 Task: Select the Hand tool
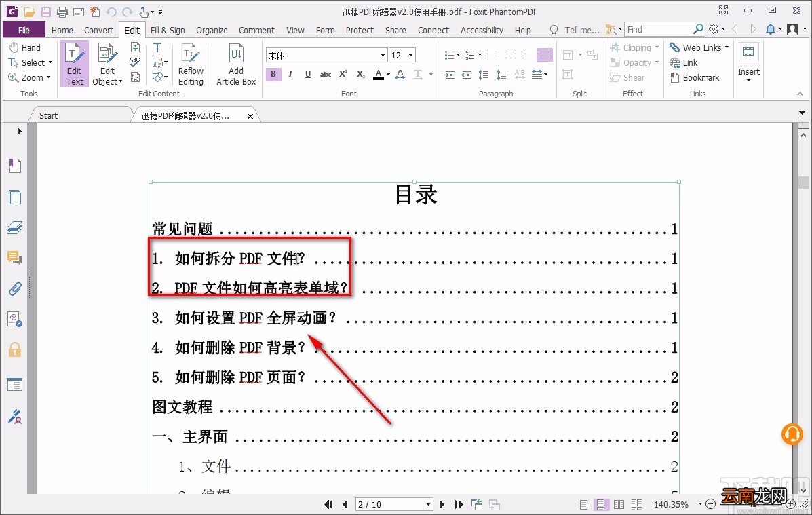(25, 47)
